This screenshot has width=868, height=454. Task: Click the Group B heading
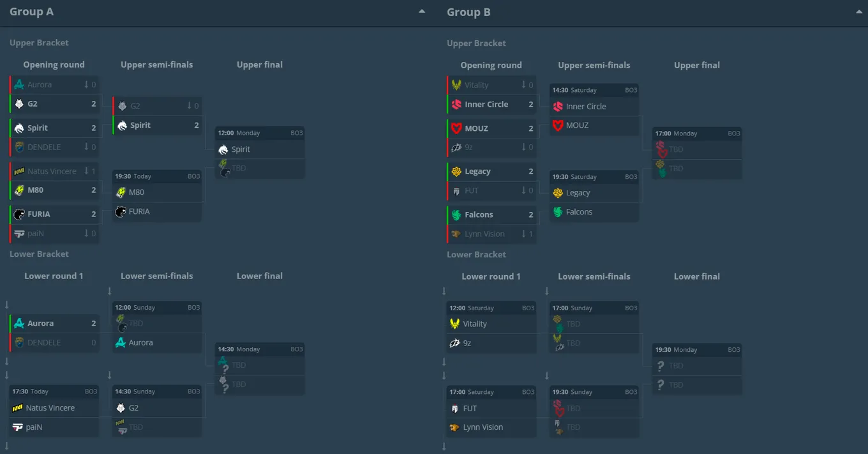click(x=468, y=11)
